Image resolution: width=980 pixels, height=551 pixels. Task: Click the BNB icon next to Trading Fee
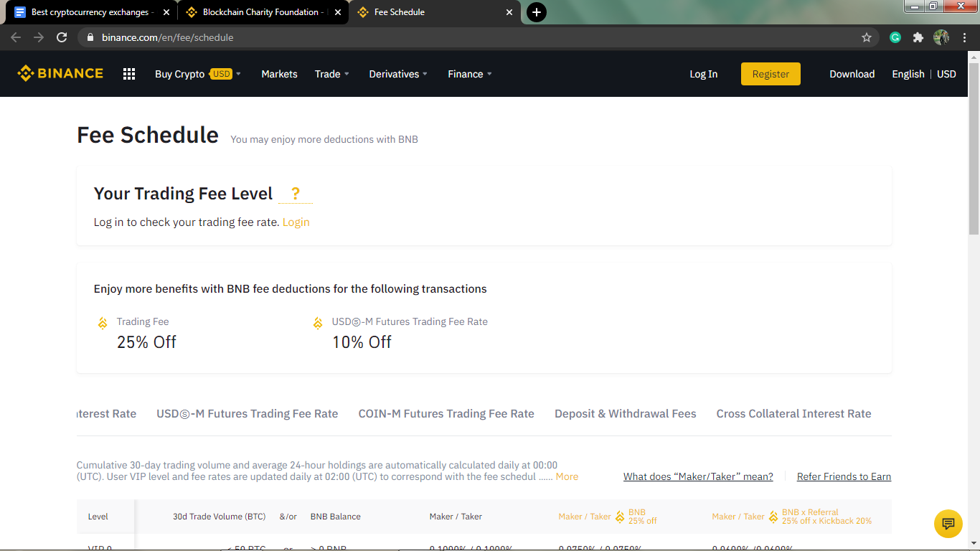click(103, 323)
